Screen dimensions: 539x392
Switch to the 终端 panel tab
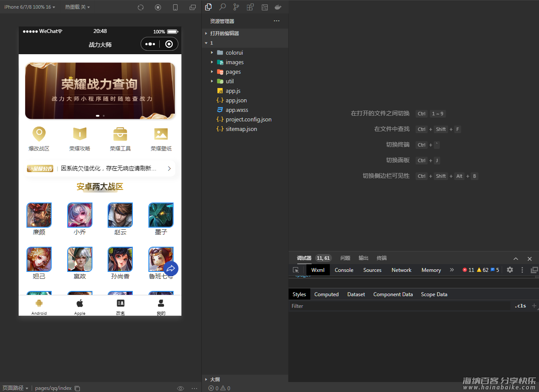(381, 258)
